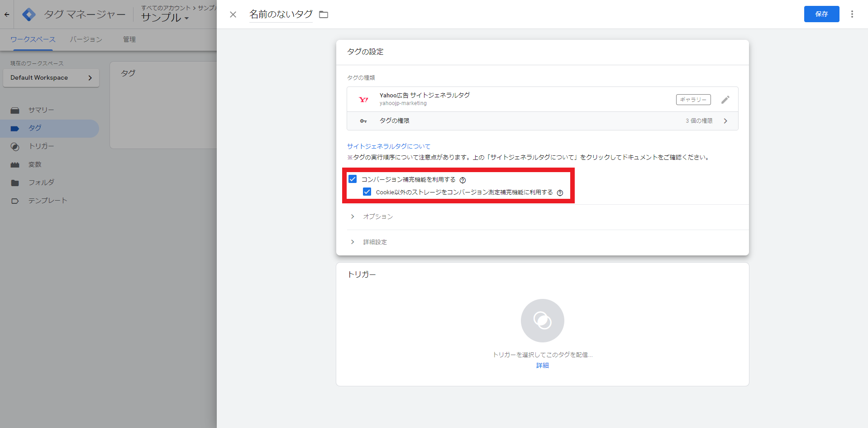This screenshot has width=868, height=428.
Task: Click help icon beside Cookie以外のストレージ option
Action: pos(560,193)
